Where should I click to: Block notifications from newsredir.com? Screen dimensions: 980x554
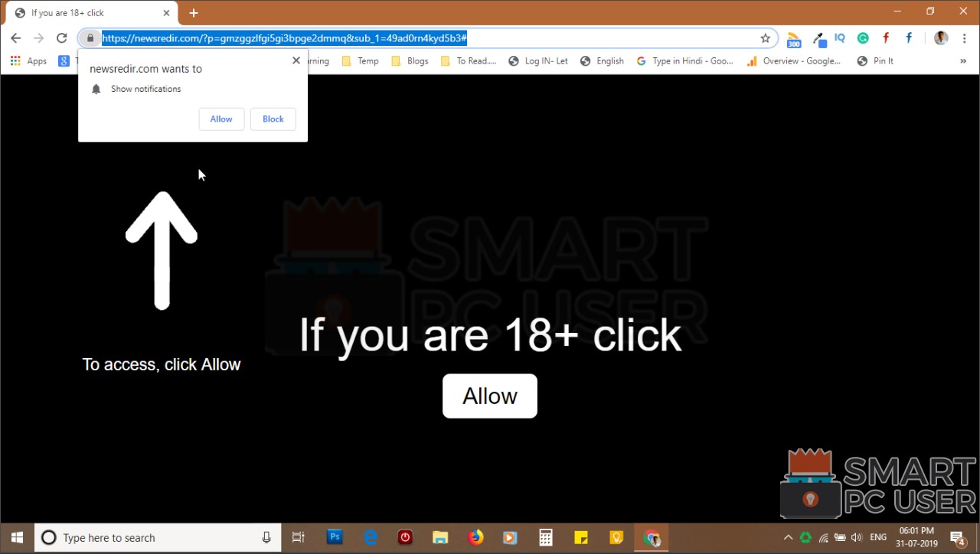click(273, 119)
